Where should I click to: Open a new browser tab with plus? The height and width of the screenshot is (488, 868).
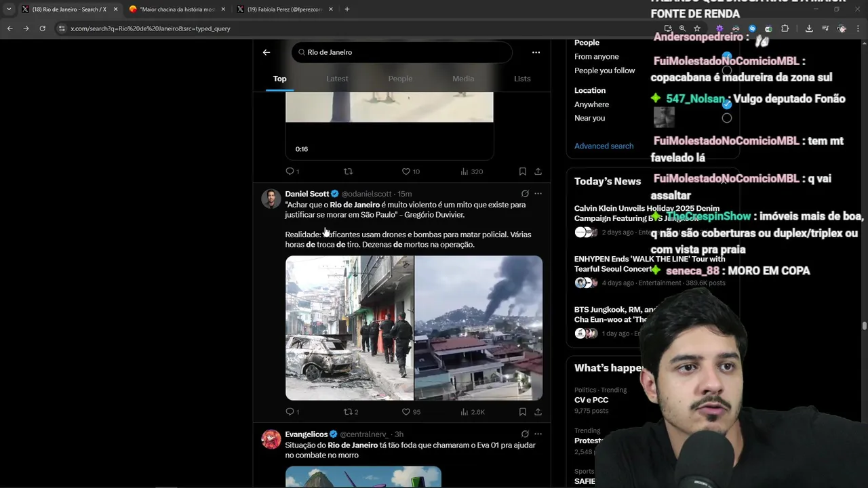[x=347, y=9]
